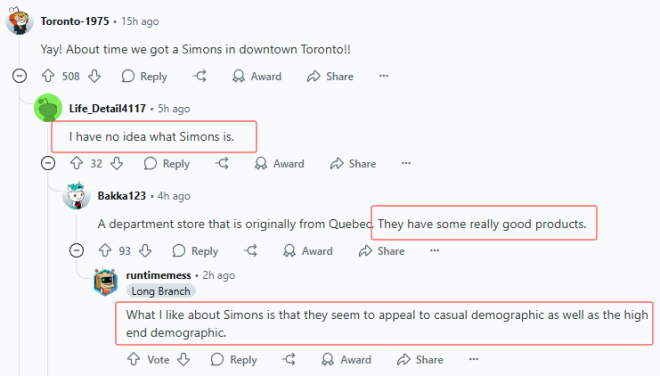Open more options on Life_Detail4117's comment

coord(406,163)
